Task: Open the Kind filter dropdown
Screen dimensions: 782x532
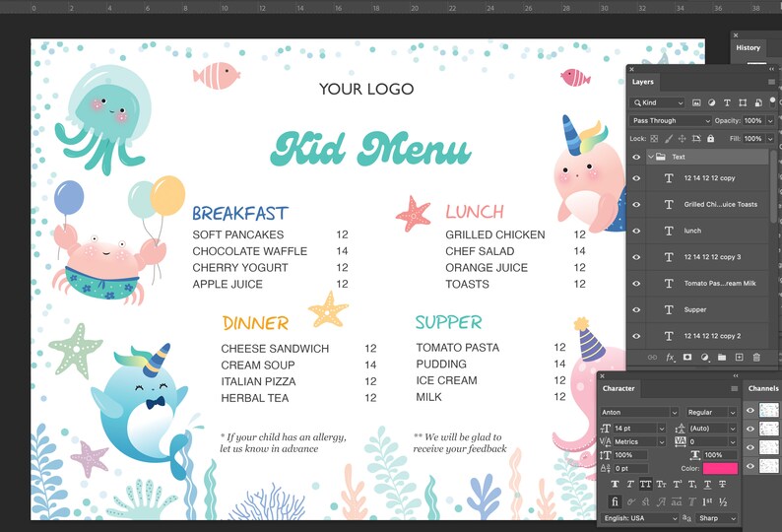Action: [x=658, y=102]
